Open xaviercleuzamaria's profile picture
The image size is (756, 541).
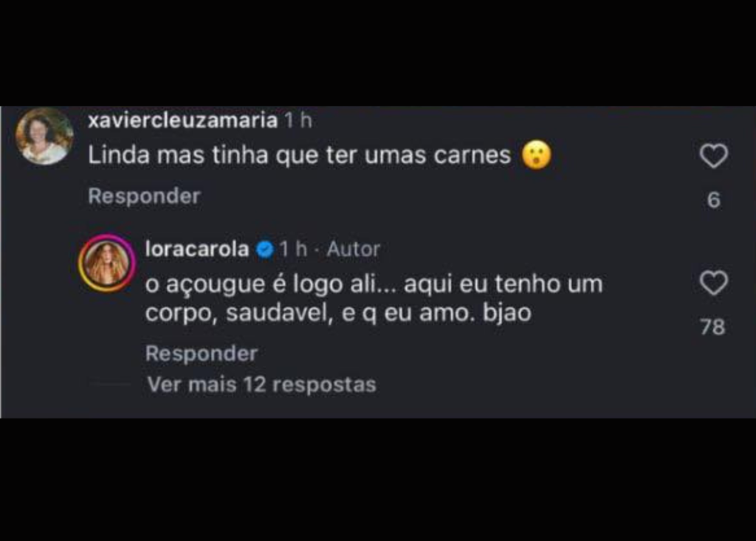click(44, 137)
